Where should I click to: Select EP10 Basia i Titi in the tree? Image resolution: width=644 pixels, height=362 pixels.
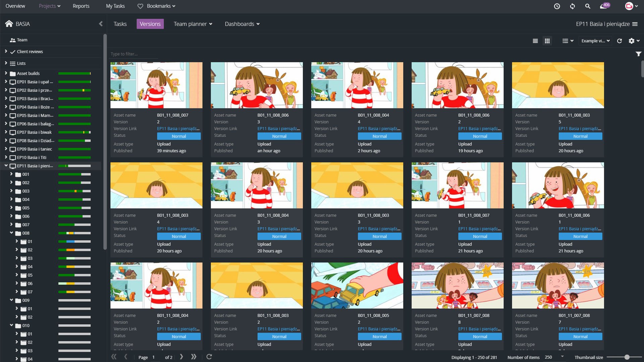(x=32, y=158)
